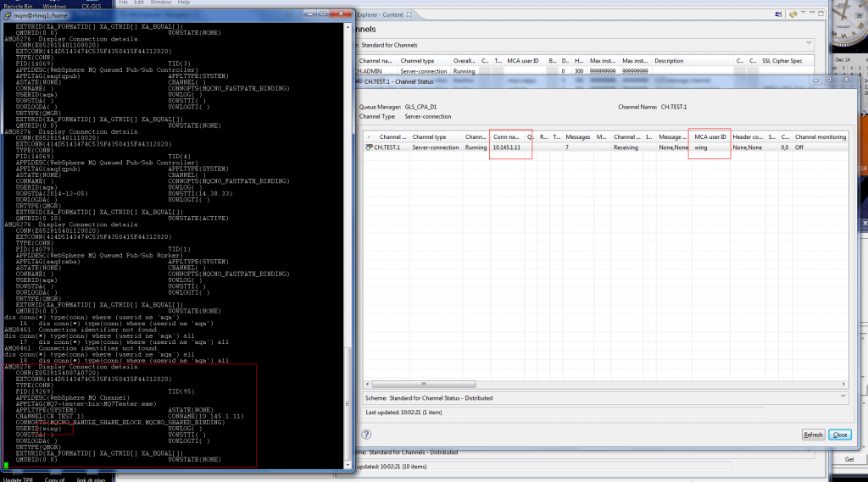Click the terminal window title icon for mqm@rhmq1
Viewport: 868px width, 482px height.
coord(8,15)
